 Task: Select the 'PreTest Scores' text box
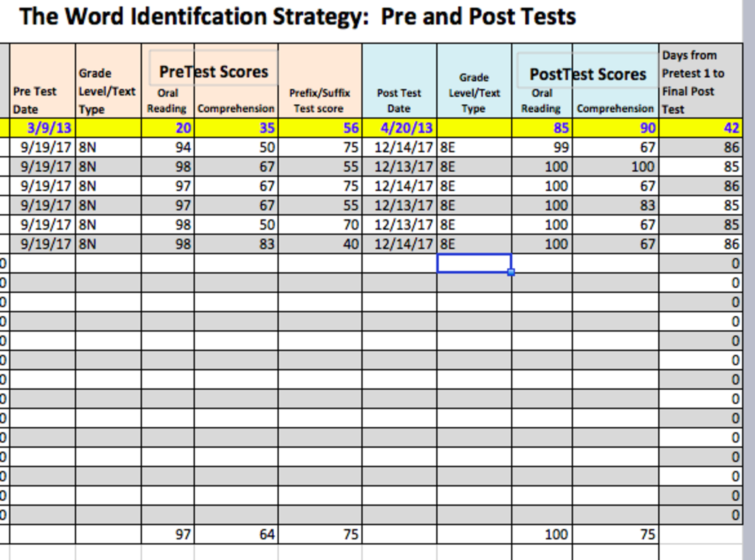(x=213, y=72)
